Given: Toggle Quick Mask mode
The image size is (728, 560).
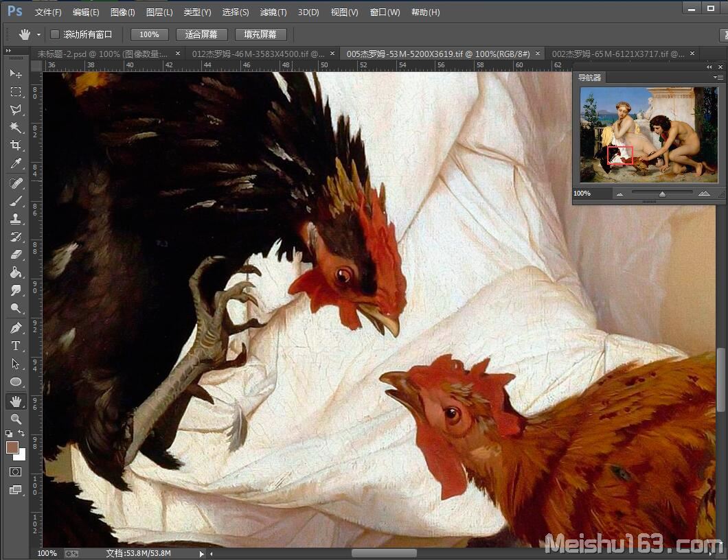Looking at the screenshot, I should click(15, 472).
